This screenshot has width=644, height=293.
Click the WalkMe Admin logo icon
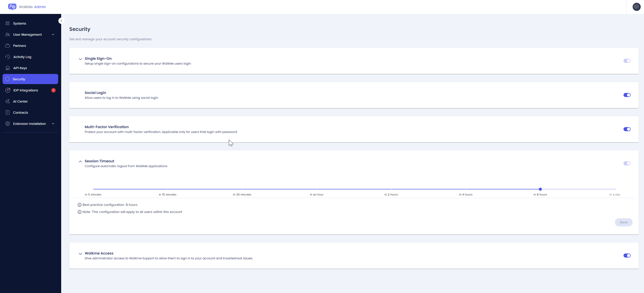coord(12,7)
